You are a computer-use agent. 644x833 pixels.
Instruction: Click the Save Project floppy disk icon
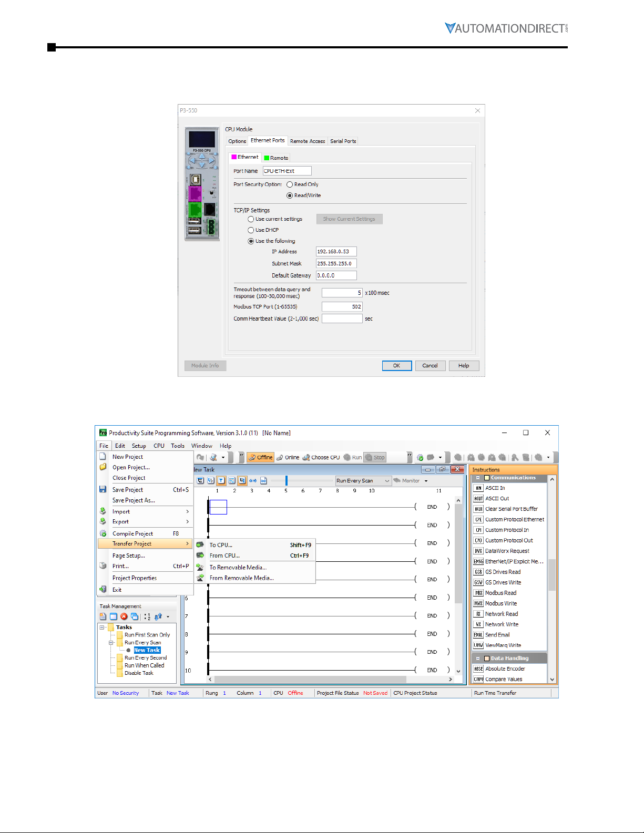click(103, 489)
